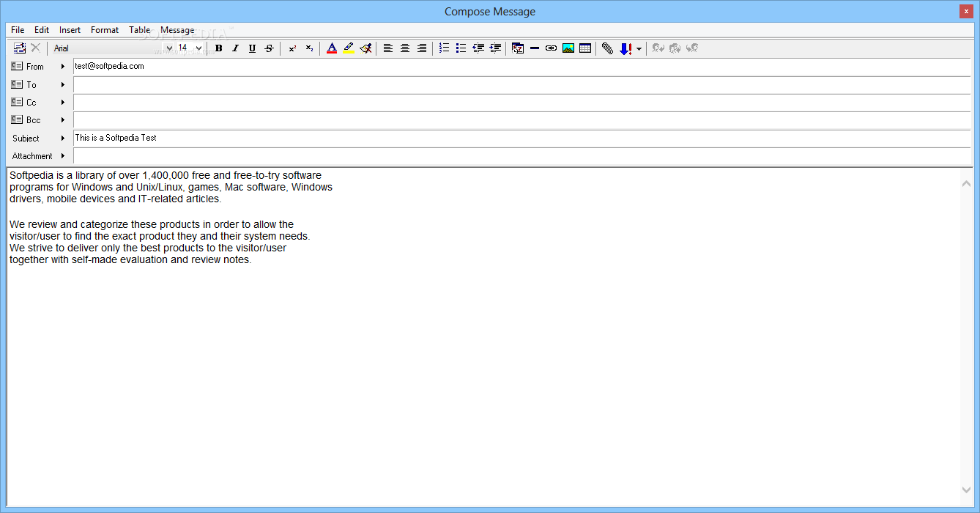
Task: Insert a picture into the message
Action: [568, 48]
